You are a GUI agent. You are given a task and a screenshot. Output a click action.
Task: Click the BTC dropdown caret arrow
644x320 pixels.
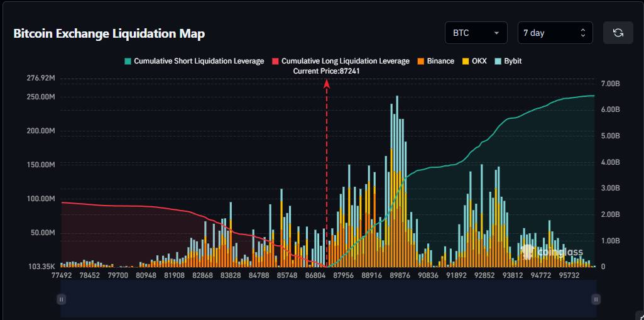496,33
